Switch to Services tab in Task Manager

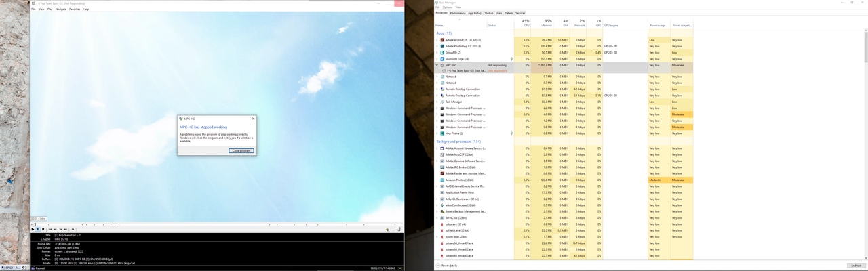520,13
